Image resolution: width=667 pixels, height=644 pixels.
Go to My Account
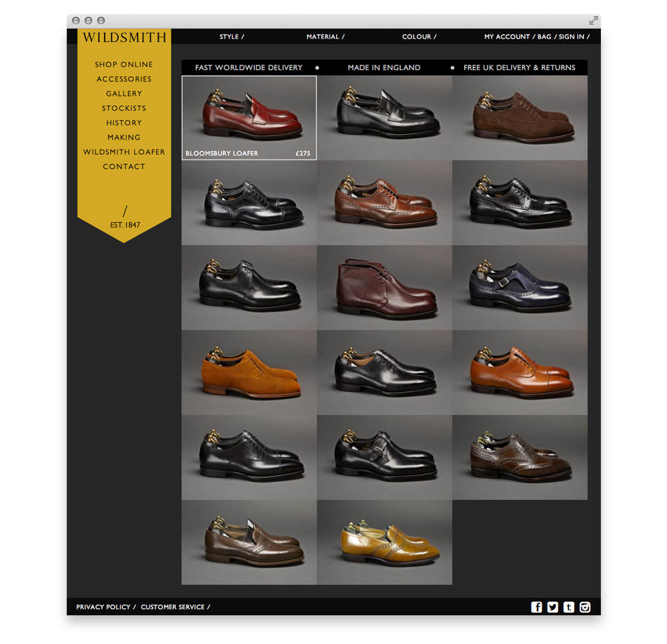[507, 37]
